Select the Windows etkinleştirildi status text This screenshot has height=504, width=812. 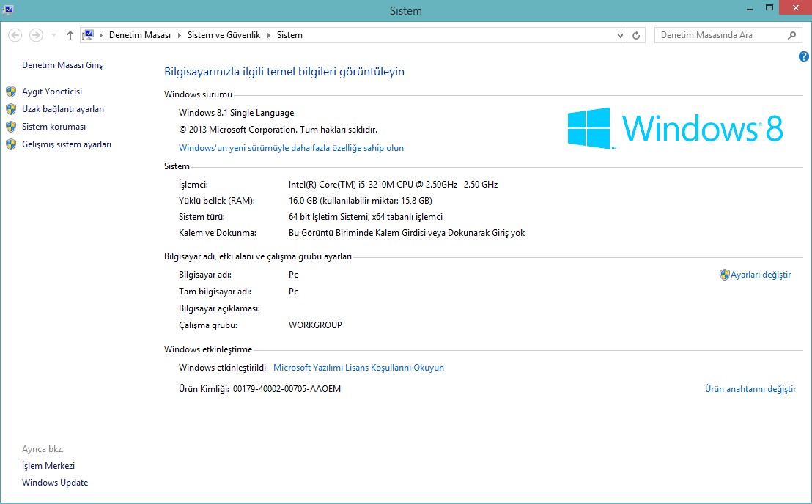coord(222,368)
